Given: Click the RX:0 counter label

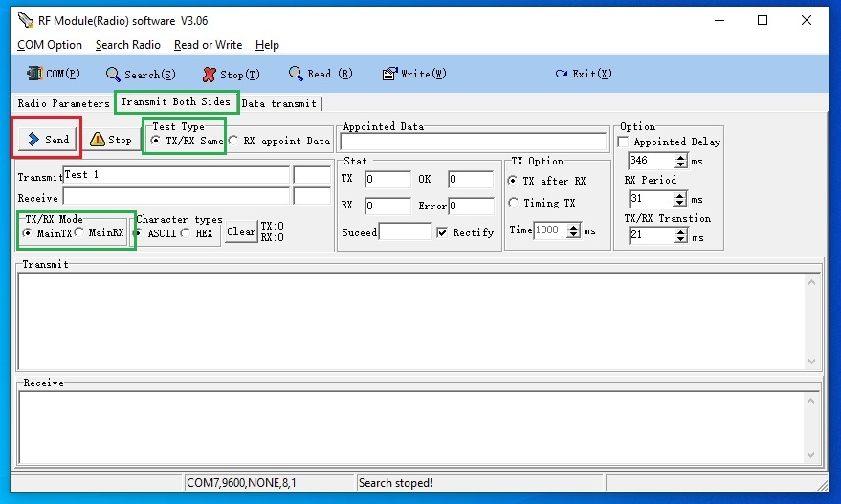Looking at the screenshot, I should pos(273,237).
